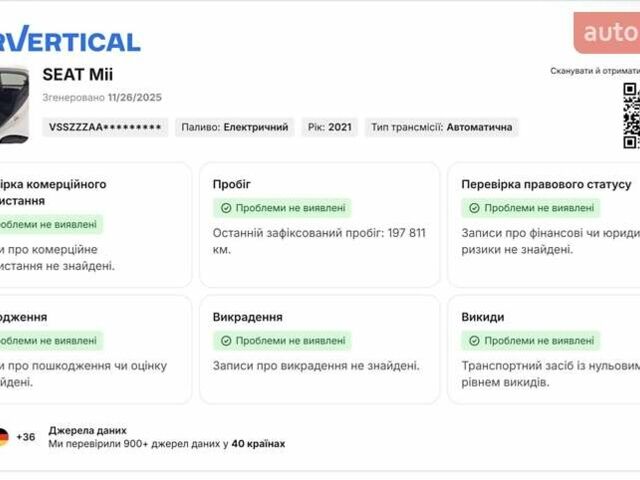Click the generated date 11/26/2025
Viewport: 640px width, 480px height.
point(135,97)
